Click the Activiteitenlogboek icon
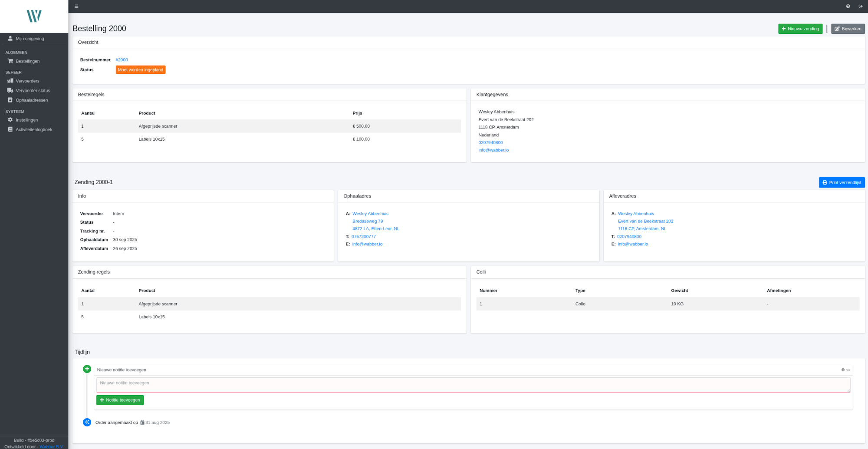The height and width of the screenshot is (449, 868). [x=10, y=129]
